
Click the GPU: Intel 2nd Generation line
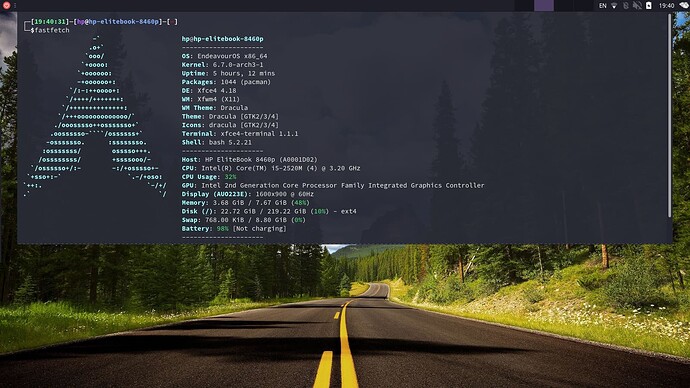333,185
